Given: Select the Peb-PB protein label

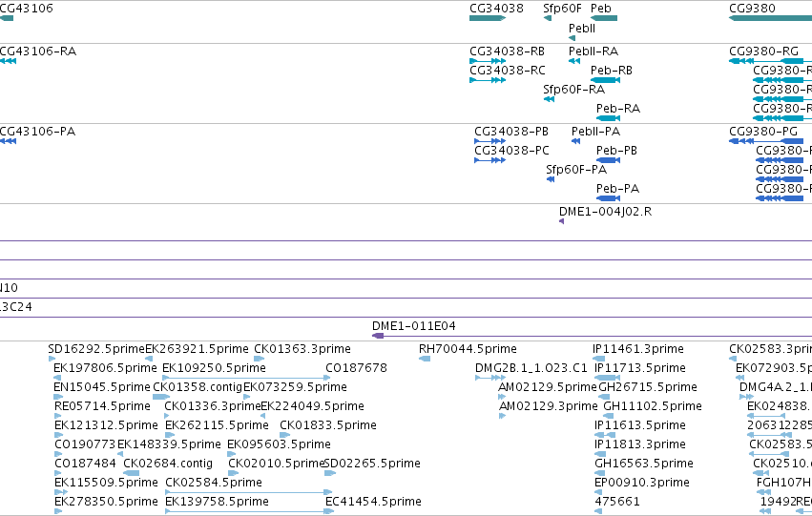Looking at the screenshot, I should pyautogui.click(x=616, y=151).
